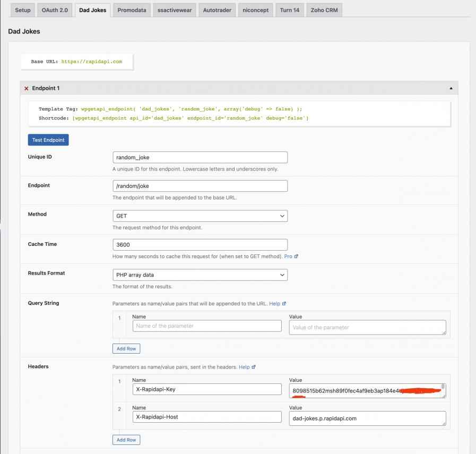The image size is (476, 454).
Task: Switch to the Turn 14 tab
Action: pos(289,10)
